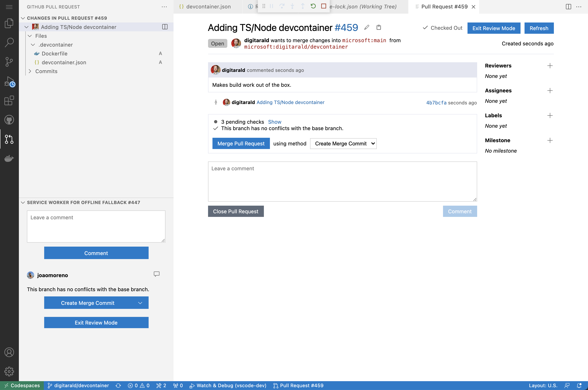This screenshot has height=390, width=588.
Task: Open Run and Debug view
Action: coord(9,81)
